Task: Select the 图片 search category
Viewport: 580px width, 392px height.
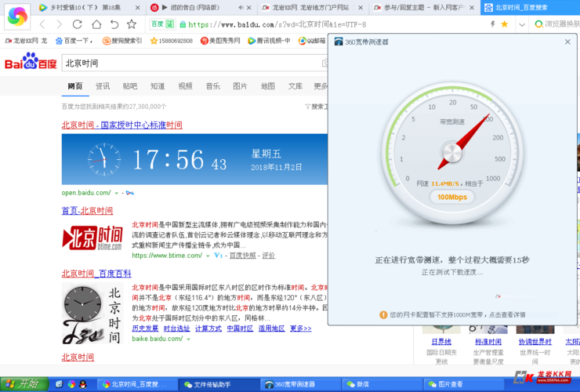Action: coord(240,86)
